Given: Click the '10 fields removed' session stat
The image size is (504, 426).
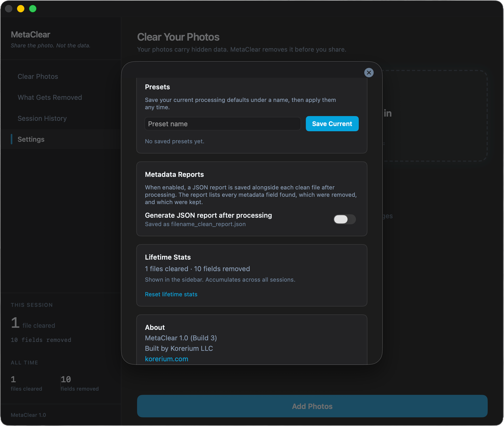Looking at the screenshot, I should pos(41,340).
